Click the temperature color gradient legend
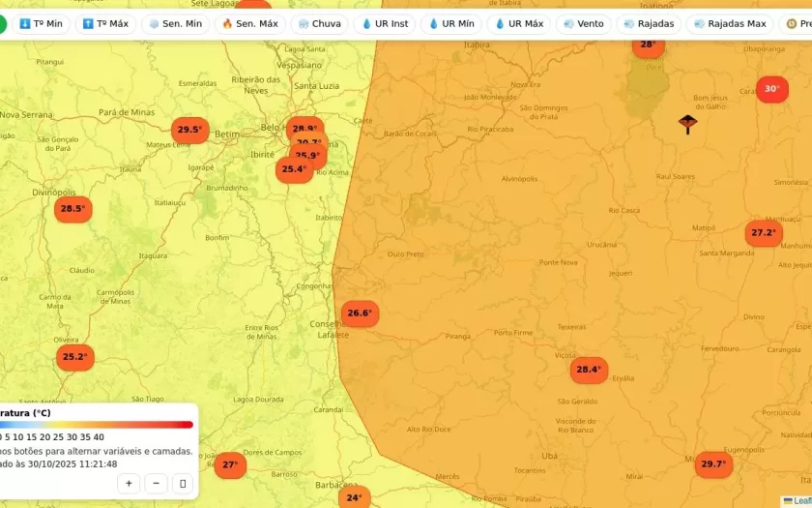The width and height of the screenshot is (812, 508). 97,425
